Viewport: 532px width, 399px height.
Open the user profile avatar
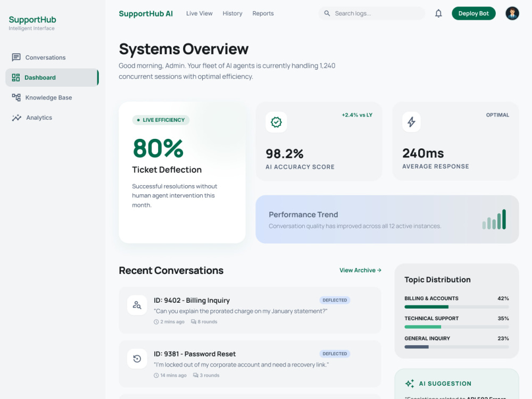(512, 14)
